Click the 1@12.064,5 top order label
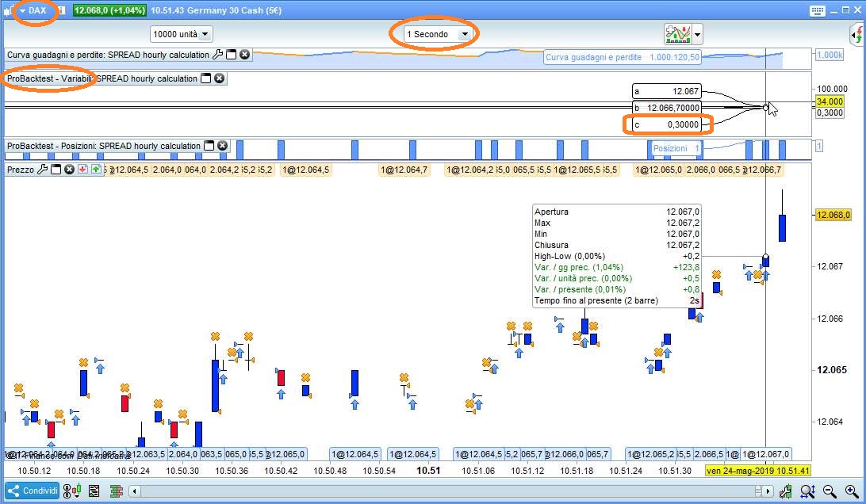The image size is (866, 504). [x=305, y=170]
